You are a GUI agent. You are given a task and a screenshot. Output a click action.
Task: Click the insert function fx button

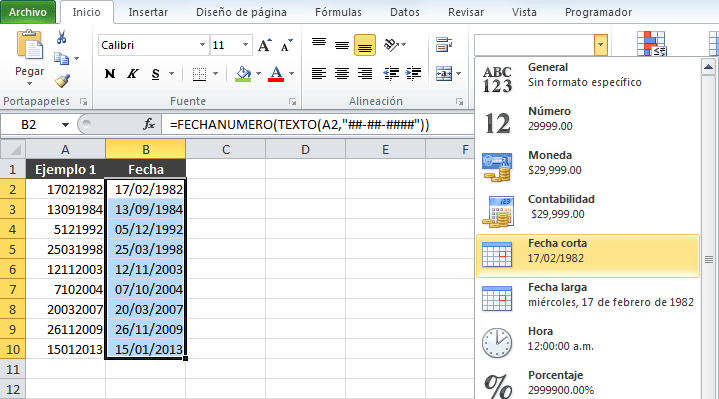tap(149, 124)
